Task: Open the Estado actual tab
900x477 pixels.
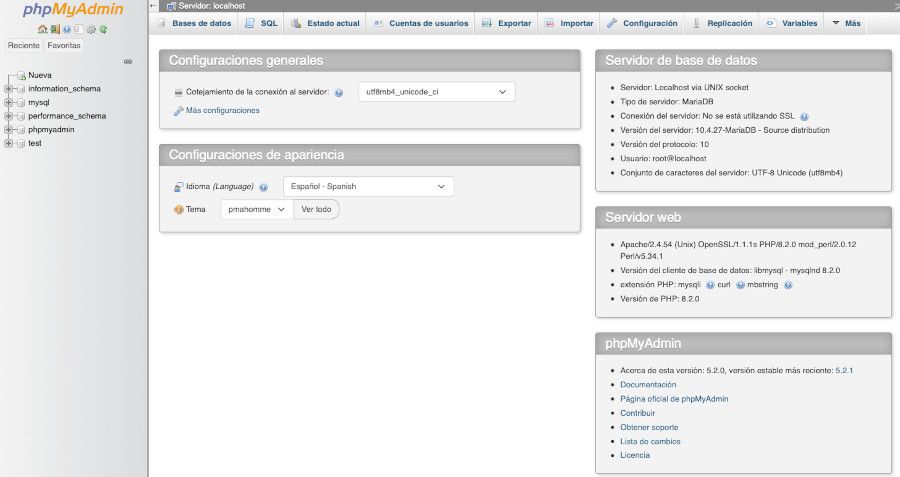Action: tap(325, 24)
